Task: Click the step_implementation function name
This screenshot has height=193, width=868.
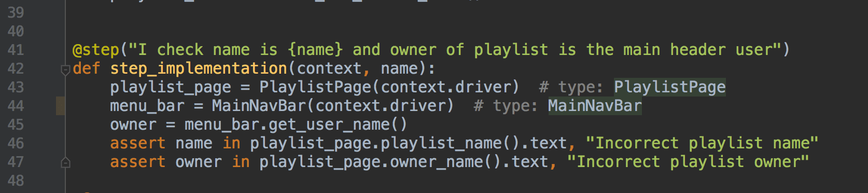Action: (x=199, y=68)
